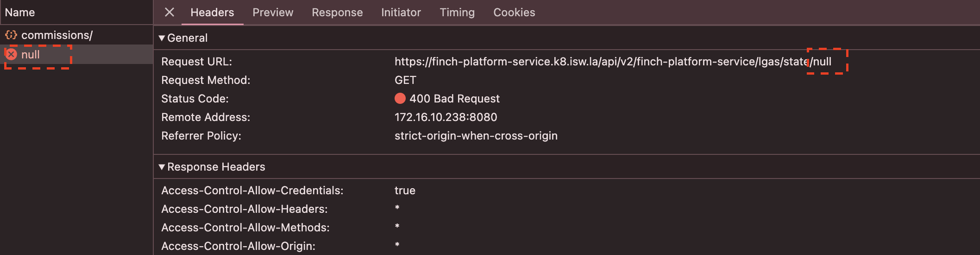Switch to the Headers tab
Screen dimensions: 980x255
(x=212, y=13)
